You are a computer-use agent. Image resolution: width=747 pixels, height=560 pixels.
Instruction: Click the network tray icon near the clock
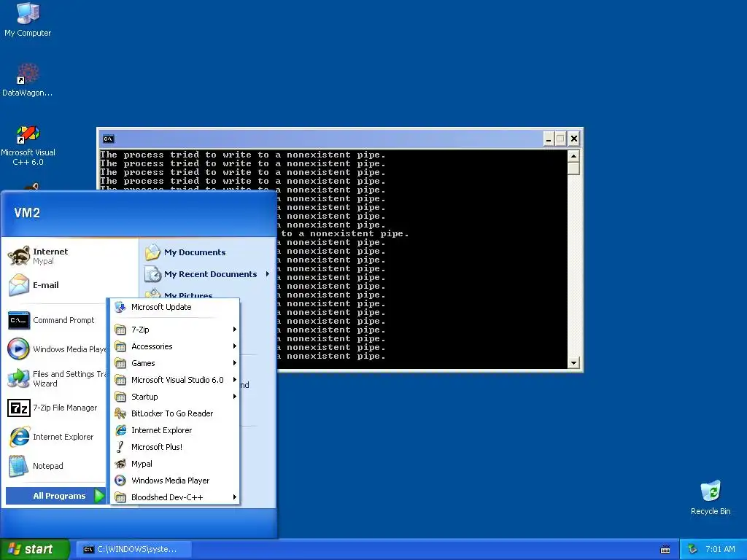(692, 549)
